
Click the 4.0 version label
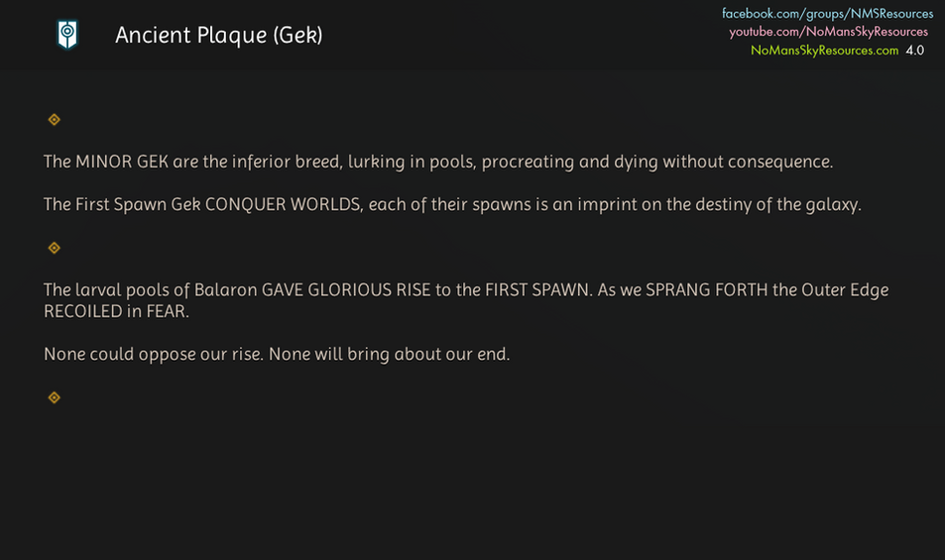point(914,50)
